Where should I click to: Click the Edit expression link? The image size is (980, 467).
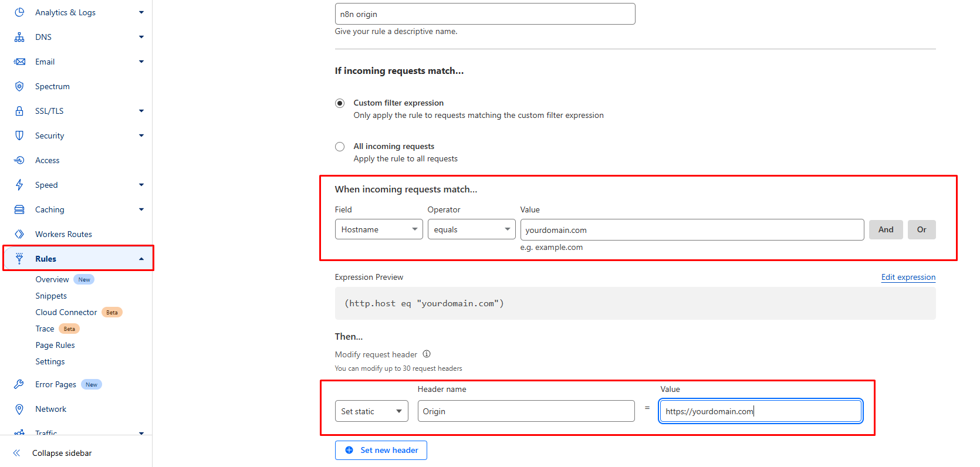pos(908,277)
